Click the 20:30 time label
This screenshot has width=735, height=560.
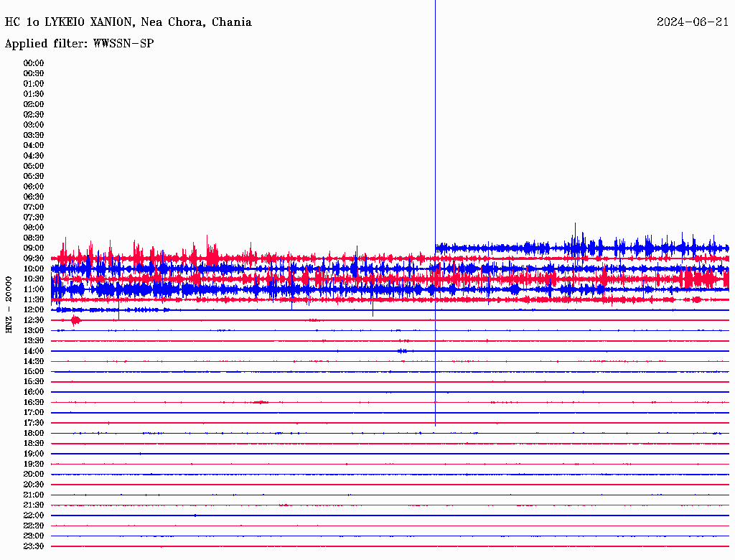point(33,485)
